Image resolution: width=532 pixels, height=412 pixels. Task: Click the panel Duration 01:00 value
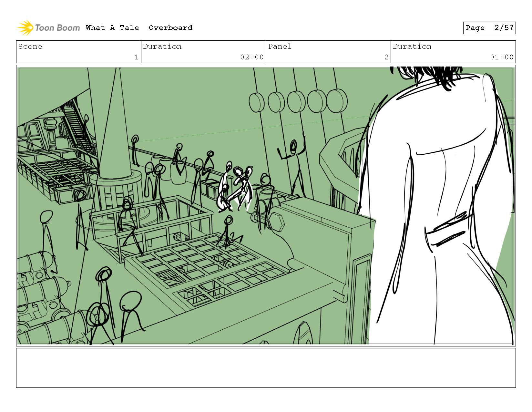[502, 57]
